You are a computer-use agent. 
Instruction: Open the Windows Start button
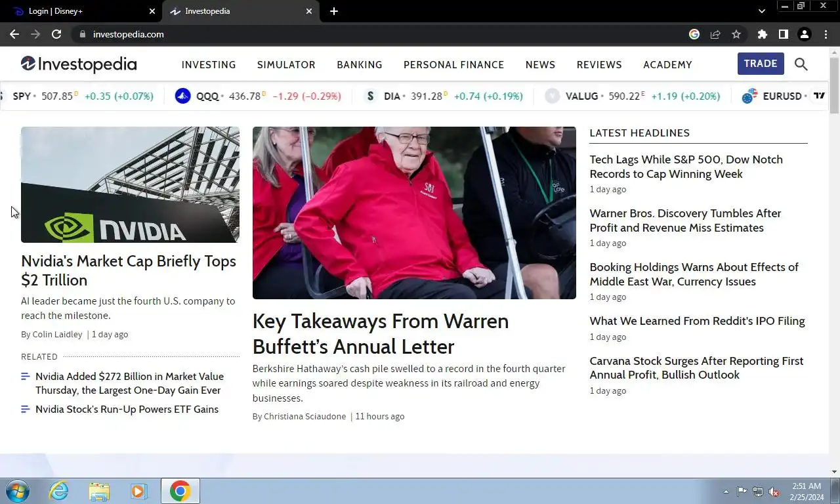[18, 491]
